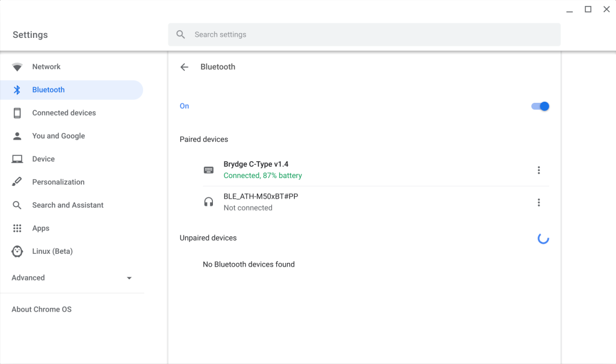Viewport: 616px width, 364px height.
Task: Go back using the Bluetooth back arrow
Action: (184, 67)
